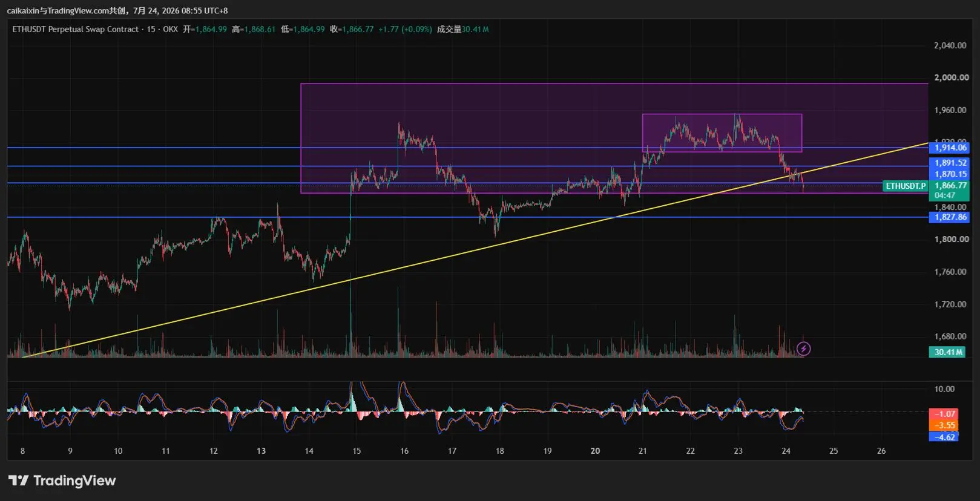980x501 pixels.
Task: Select the 1,827.86 horizontal line label
Action: [949, 217]
